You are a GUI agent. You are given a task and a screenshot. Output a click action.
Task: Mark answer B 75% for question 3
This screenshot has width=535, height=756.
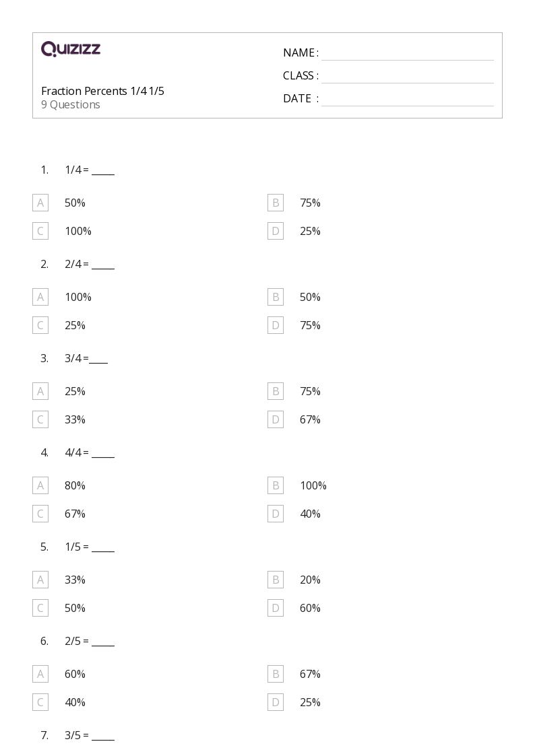coord(276,391)
